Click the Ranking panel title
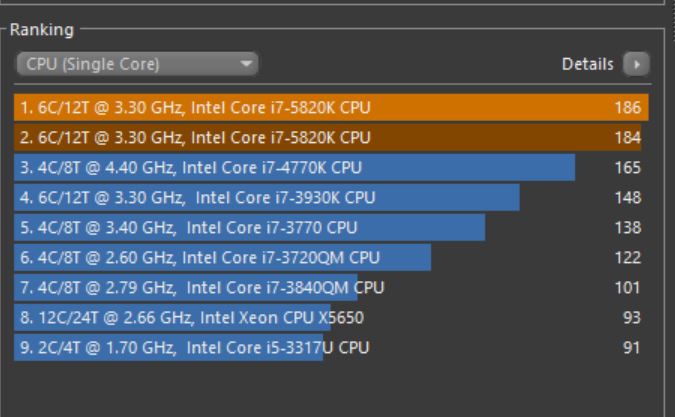Screen dimensions: 675x417 point(41,30)
